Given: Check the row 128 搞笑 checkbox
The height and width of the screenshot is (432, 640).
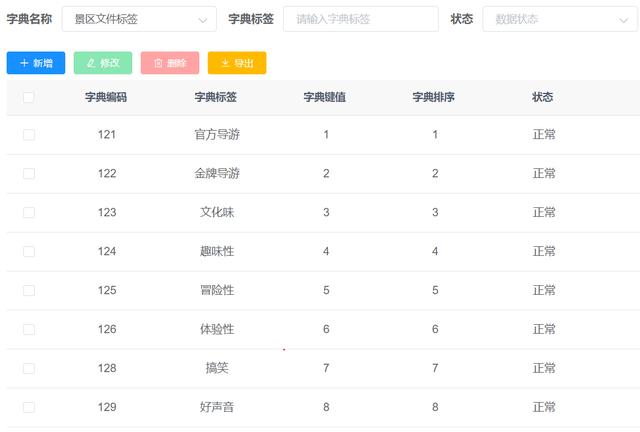Looking at the screenshot, I should pyautogui.click(x=29, y=368).
